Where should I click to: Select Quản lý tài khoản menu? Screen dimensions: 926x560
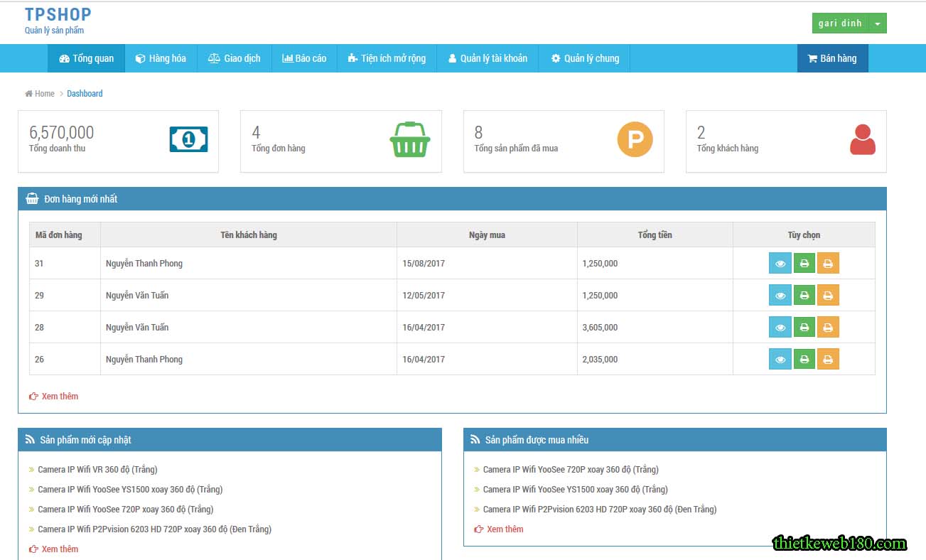click(x=488, y=58)
